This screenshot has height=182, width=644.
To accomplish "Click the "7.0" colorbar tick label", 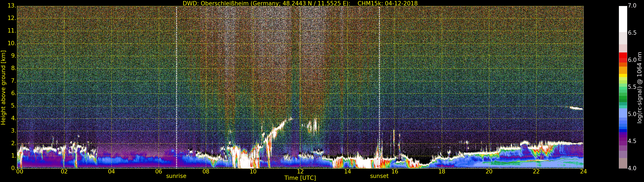I will point(632,6).
